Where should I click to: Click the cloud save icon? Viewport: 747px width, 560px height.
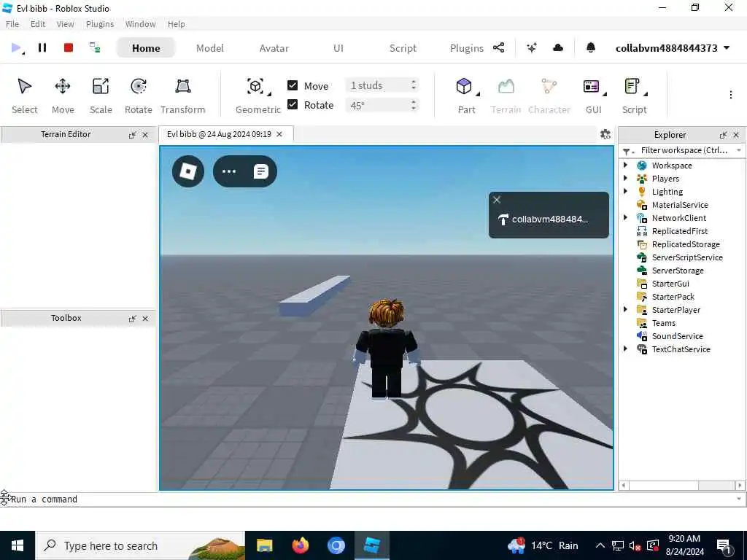(x=558, y=47)
